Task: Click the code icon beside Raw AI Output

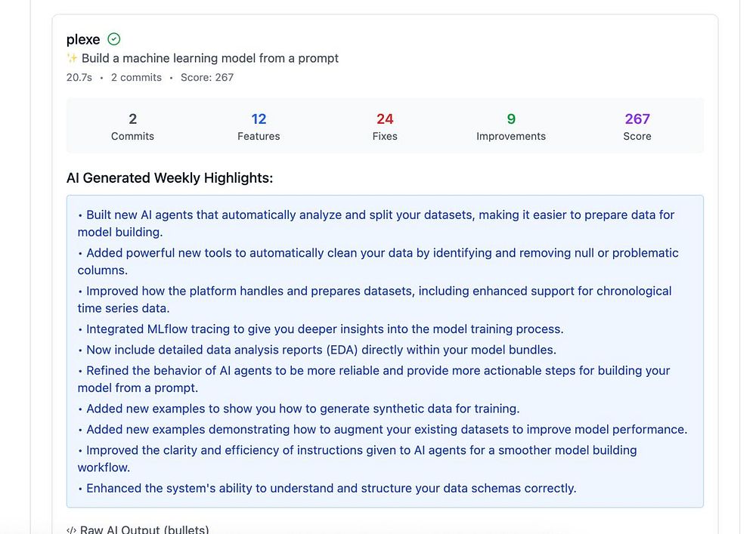Action: (x=71, y=529)
